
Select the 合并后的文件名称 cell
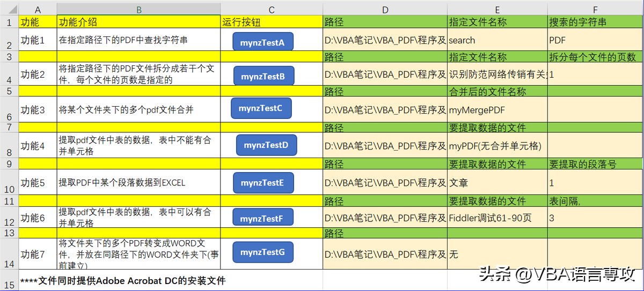coord(497,92)
